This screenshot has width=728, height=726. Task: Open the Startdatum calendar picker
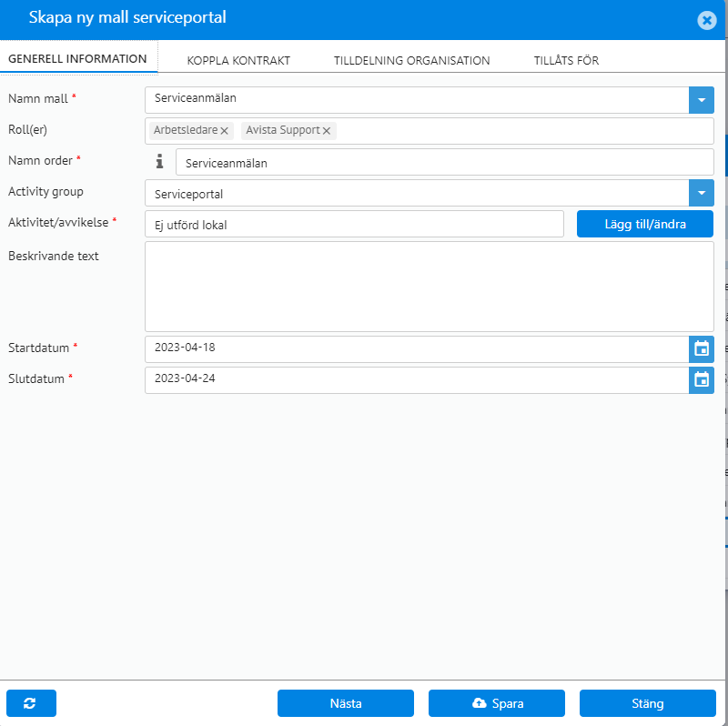(701, 349)
